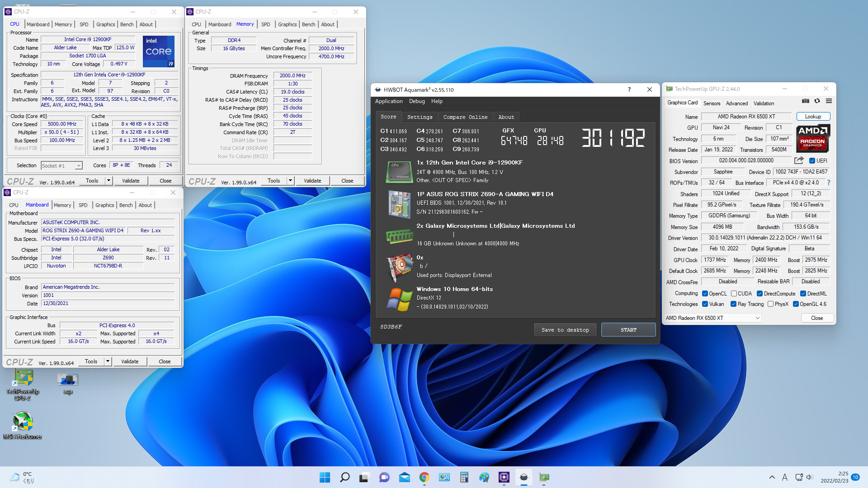Toggle the Ray Tracing checkbox
Screen dimensions: 868x488
click(x=733, y=304)
